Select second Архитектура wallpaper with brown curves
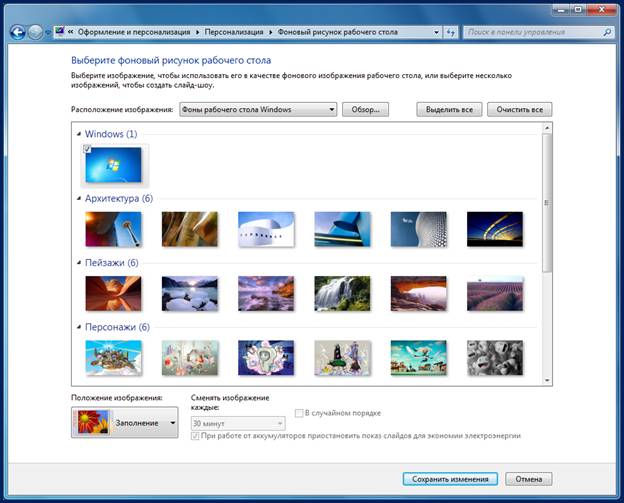 (190, 229)
